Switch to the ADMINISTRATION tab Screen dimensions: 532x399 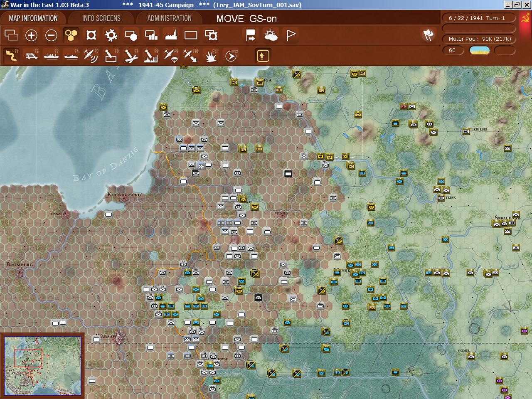pyautogui.click(x=169, y=18)
